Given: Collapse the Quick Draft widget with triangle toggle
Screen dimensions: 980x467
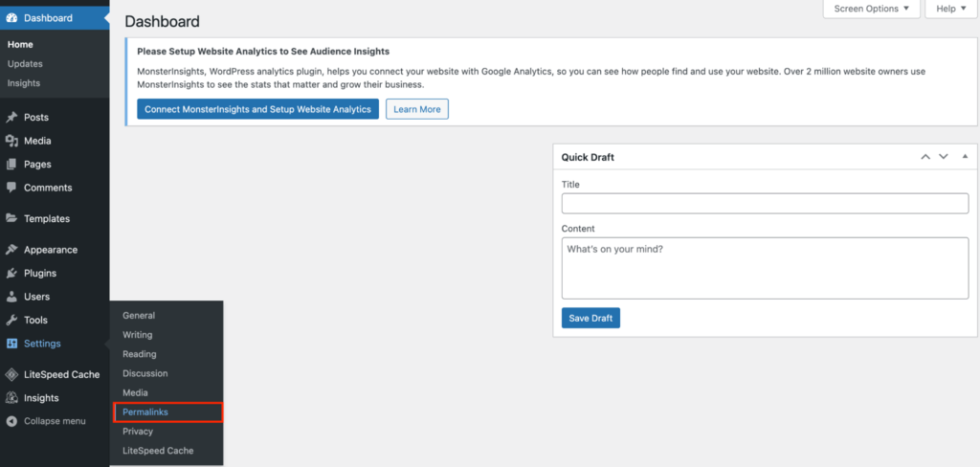Looking at the screenshot, I should (x=965, y=156).
